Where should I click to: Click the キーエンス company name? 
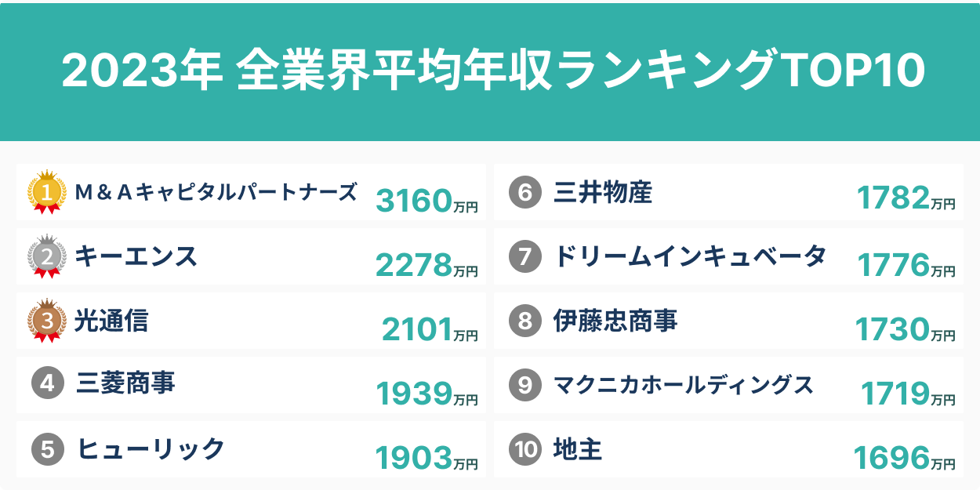[x=136, y=256]
